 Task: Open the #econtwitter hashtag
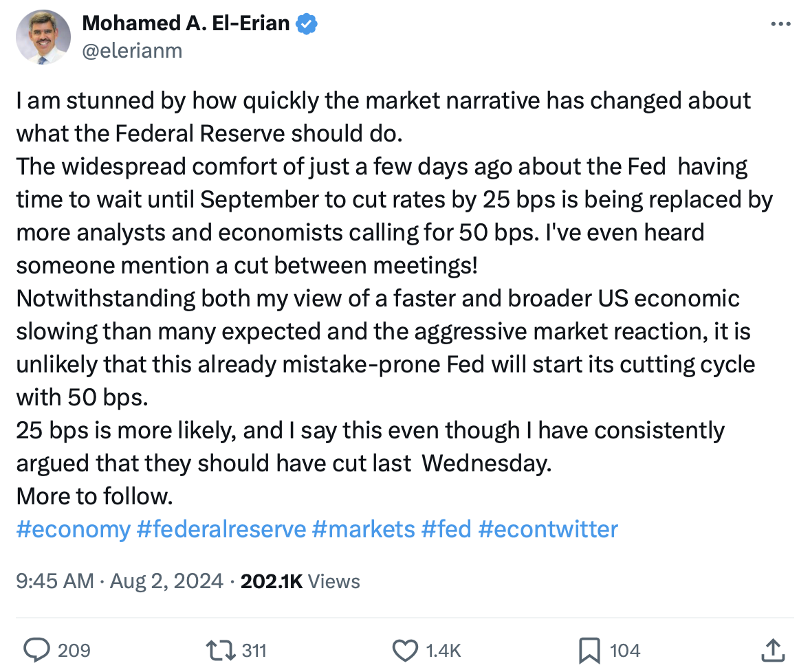[x=548, y=529]
